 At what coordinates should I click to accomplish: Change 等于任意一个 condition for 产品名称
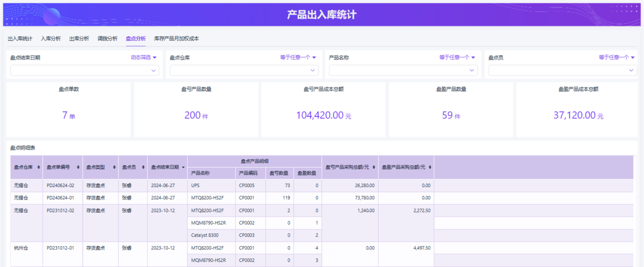coord(457,57)
